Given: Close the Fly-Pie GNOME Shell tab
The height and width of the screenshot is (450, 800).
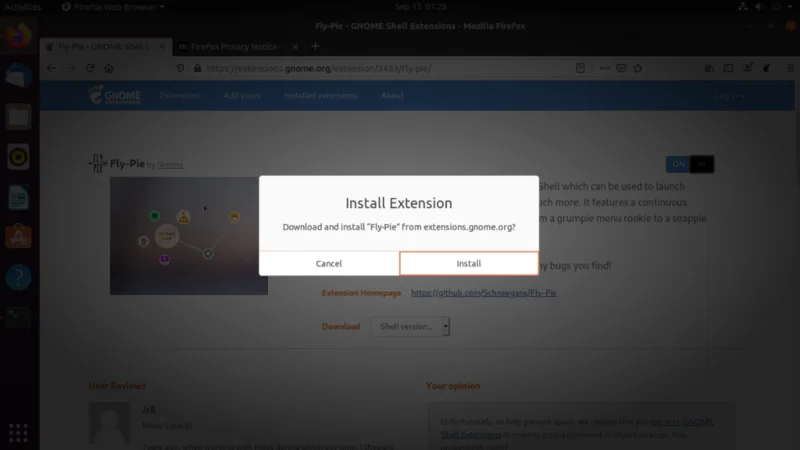Looking at the screenshot, I should pyautogui.click(x=162, y=46).
